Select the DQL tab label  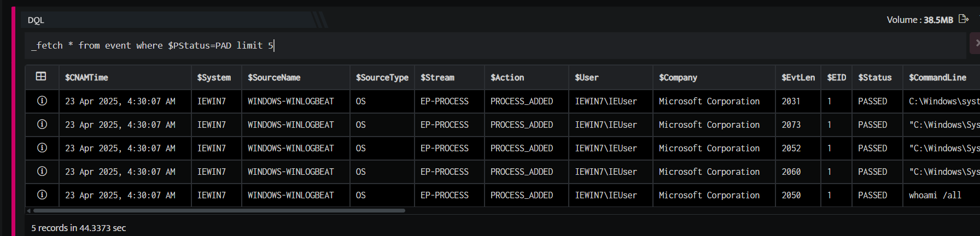36,20
